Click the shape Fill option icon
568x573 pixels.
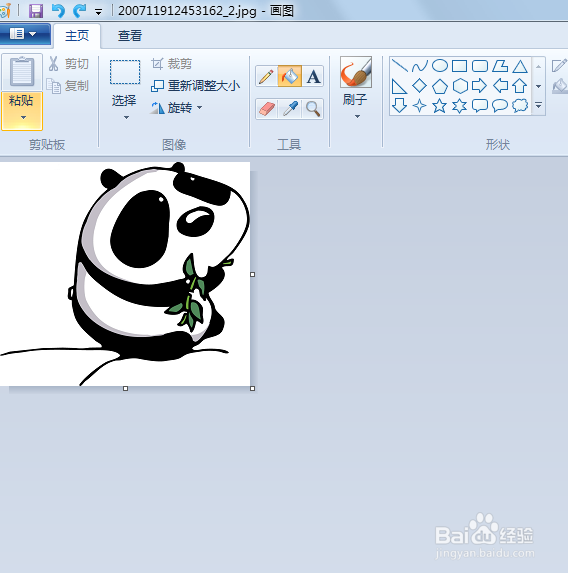click(560, 87)
